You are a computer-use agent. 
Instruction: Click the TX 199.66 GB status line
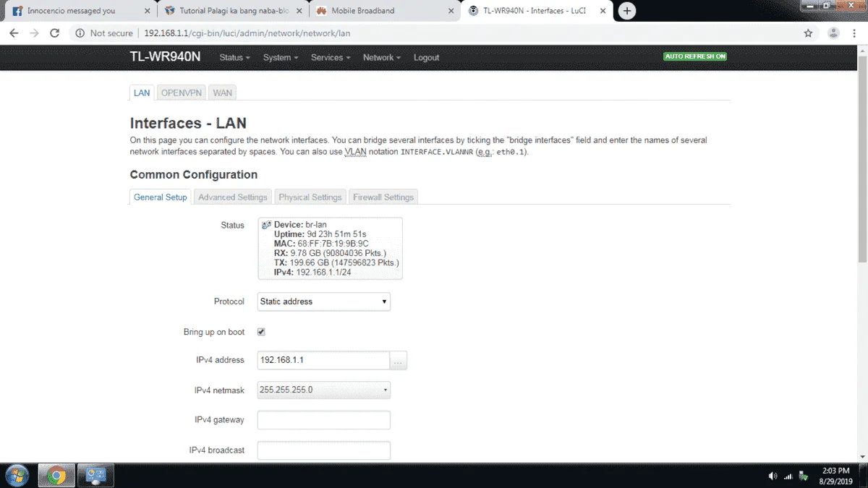coord(336,262)
